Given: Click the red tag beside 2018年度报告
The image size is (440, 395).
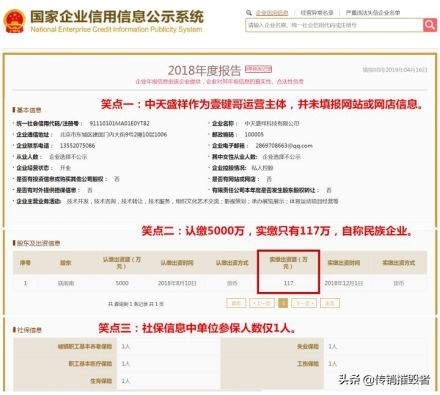Looking at the screenshot, I should 259,69.
